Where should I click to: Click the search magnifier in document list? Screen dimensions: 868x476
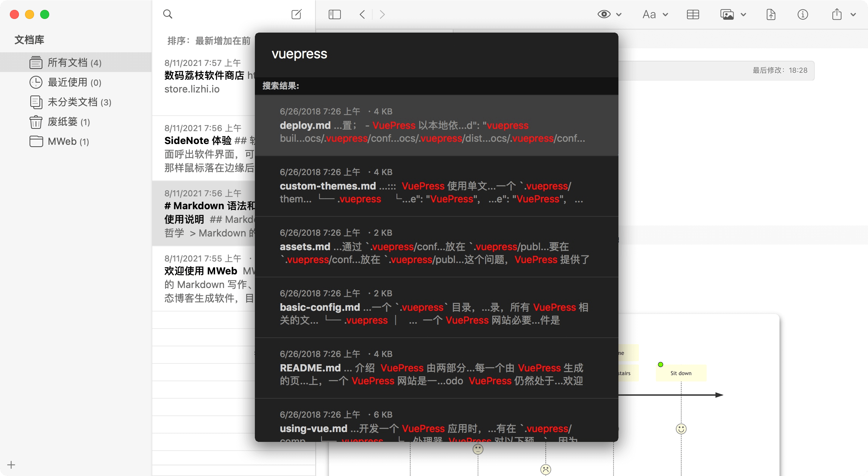point(168,14)
